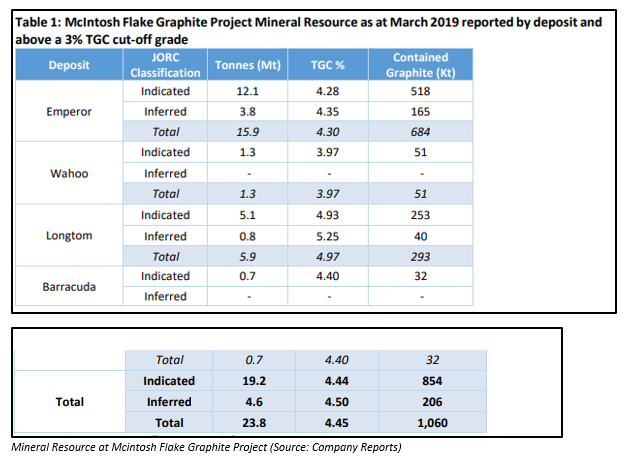Viewport: 628px width, 460px height.
Task: Select the JORC Classification column header
Action: 165,65
